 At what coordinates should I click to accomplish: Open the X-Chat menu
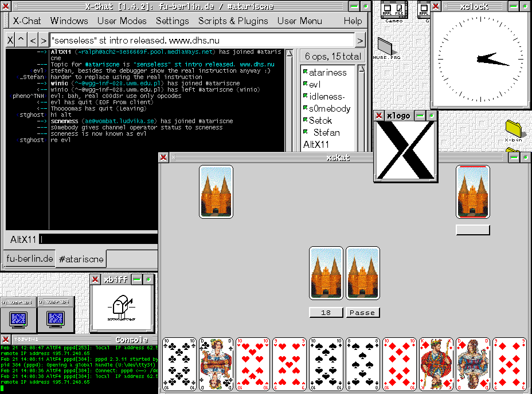pos(27,21)
